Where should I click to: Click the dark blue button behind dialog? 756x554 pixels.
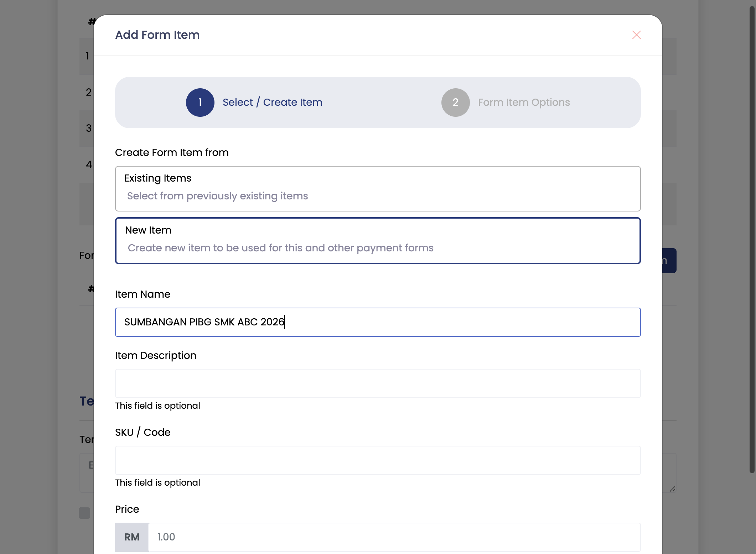coord(669,261)
